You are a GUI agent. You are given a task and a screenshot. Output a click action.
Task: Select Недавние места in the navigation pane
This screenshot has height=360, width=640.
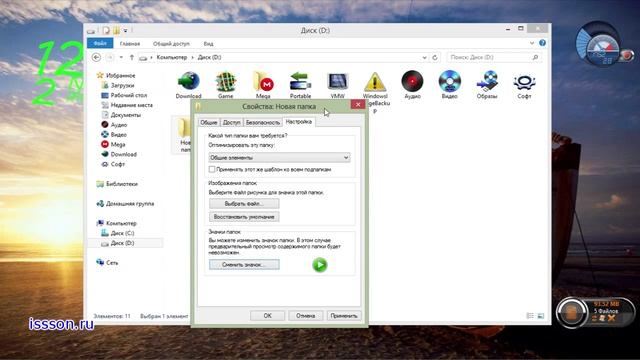[131, 105]
